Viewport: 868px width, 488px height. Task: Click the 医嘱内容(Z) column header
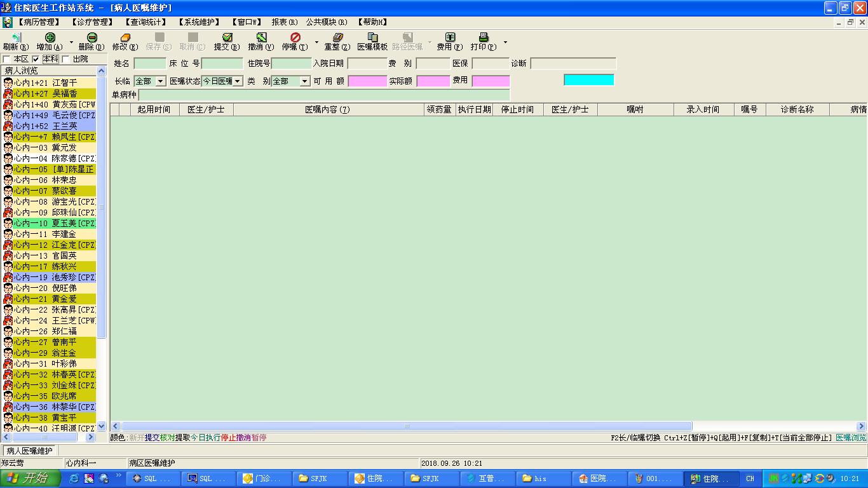tap(329, 109)
